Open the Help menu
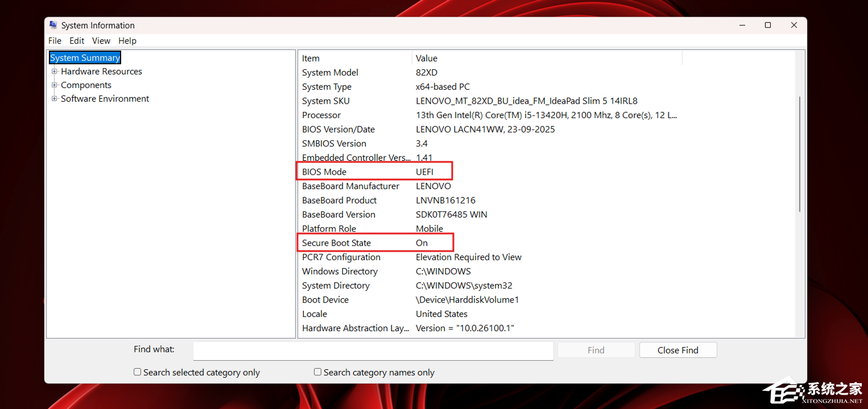Image resolution: width=868 pixels, height=409 pixels. (127, 41)
